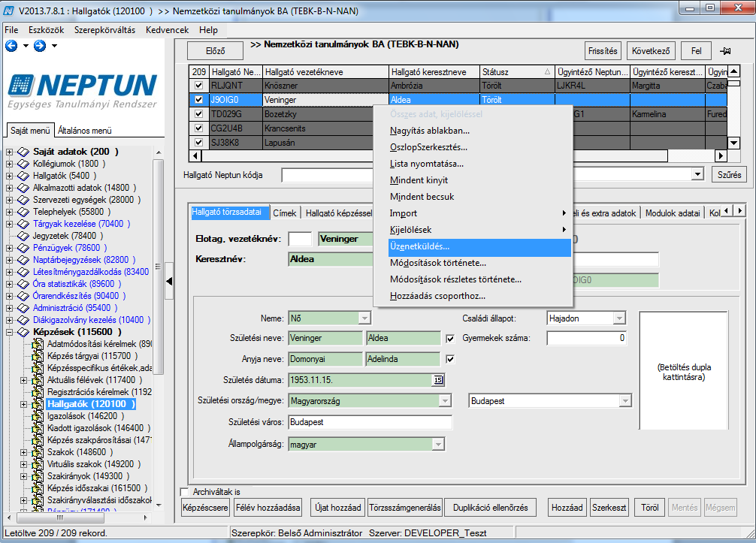This screenshot has width=756, height=543.
Task: Toggle the checkbox next to Születési neve
Action: pos(450,339)
